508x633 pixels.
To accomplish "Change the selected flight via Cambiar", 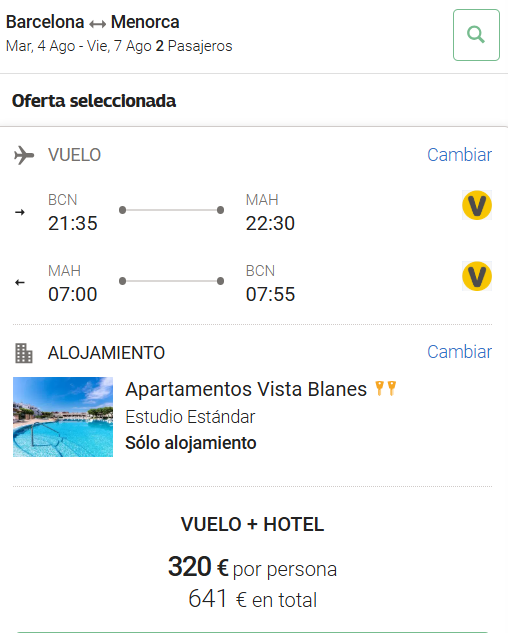I will (x=460, y=155).
